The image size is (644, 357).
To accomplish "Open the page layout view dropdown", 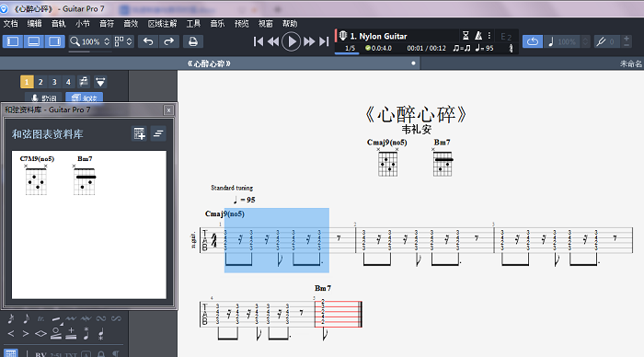I will pos(123,41).
